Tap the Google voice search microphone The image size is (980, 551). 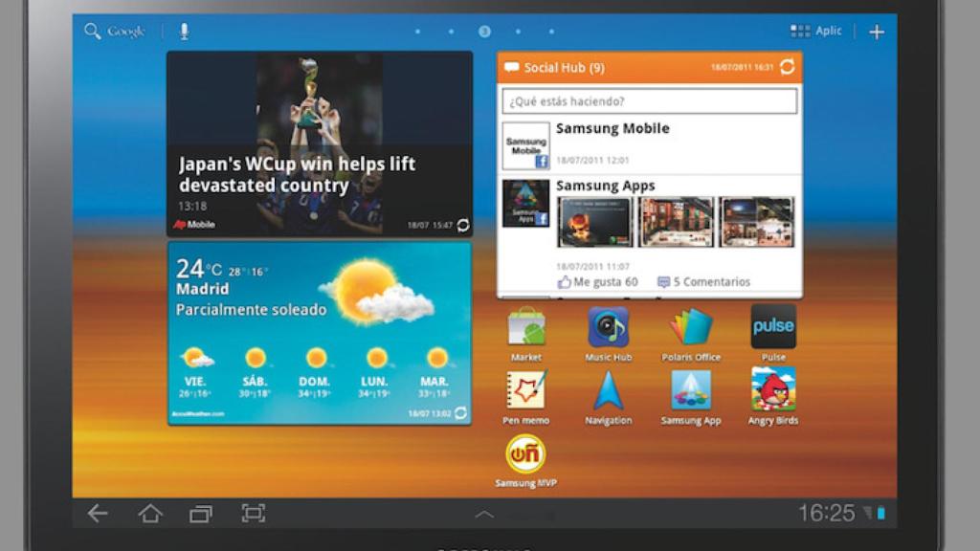point(184,30)
